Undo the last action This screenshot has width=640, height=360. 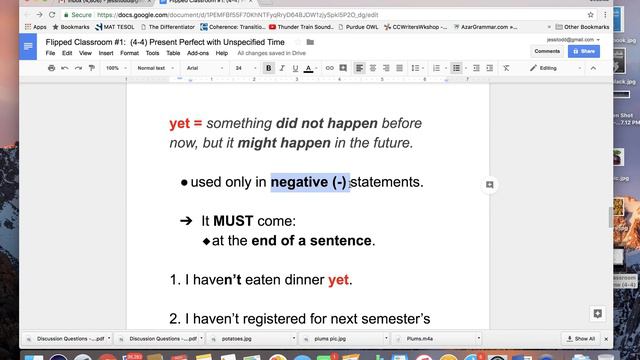click(x=64, y=68)
